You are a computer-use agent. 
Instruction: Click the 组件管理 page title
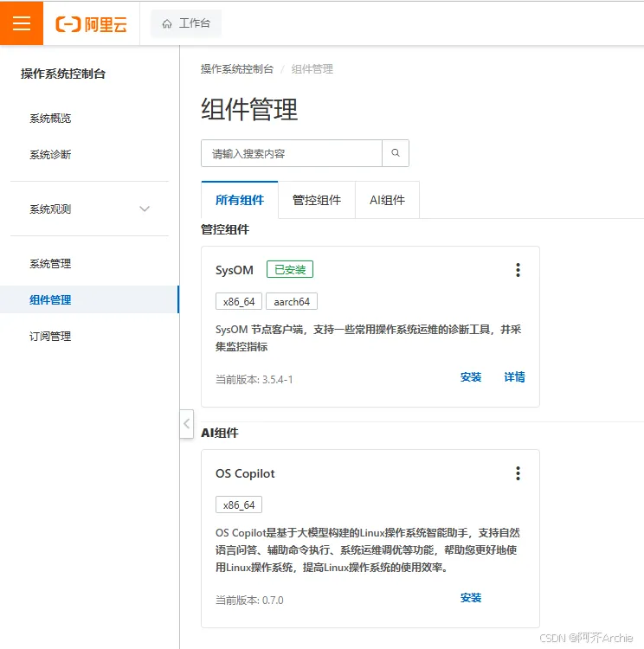[249, 109]
